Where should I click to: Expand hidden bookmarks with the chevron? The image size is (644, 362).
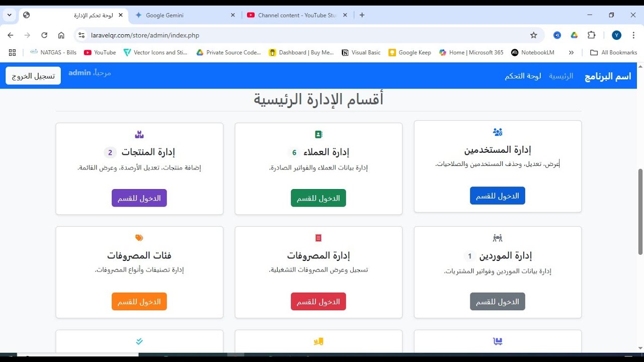pyautogui.click(x=571, y=52)
